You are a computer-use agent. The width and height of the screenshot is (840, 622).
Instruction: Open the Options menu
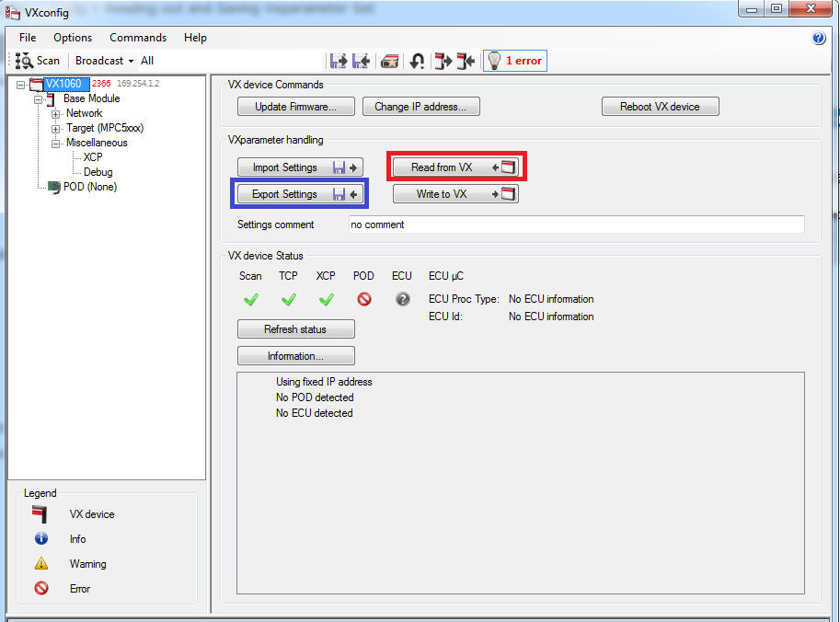73,38
